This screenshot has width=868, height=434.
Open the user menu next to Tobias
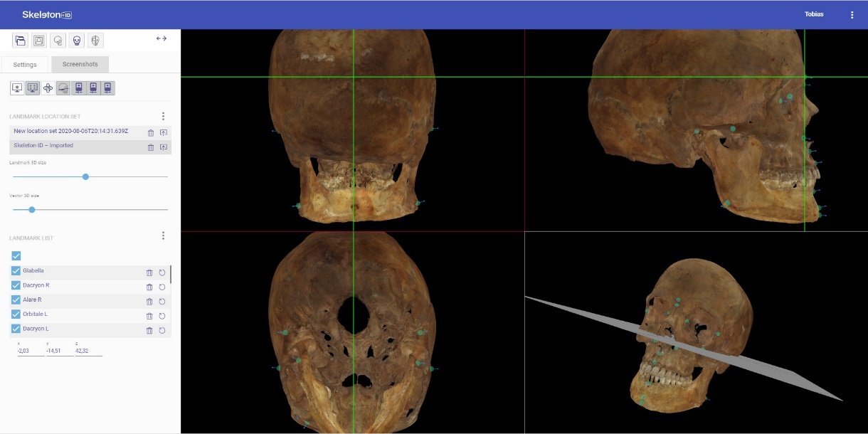[852, 15]
